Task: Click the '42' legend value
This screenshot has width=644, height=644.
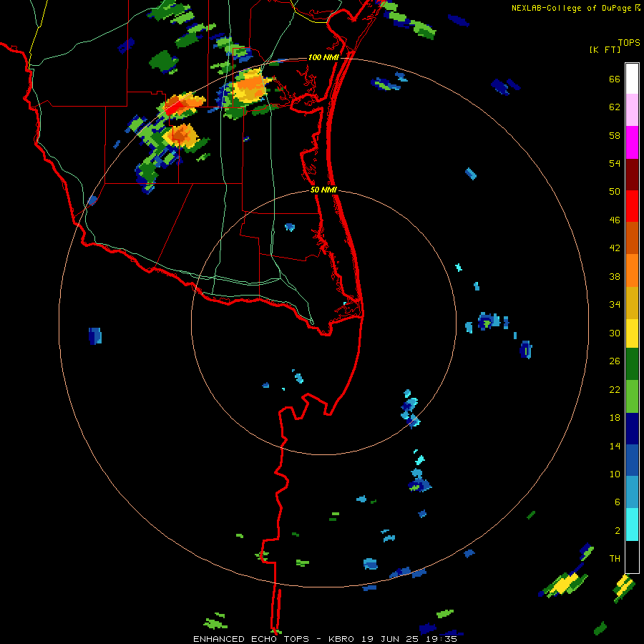Action: point(615,248)
